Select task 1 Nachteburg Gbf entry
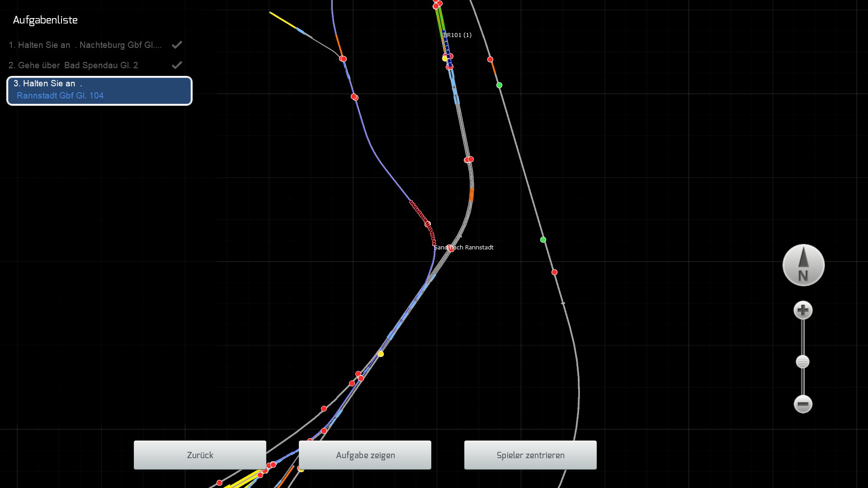This screenshot has width=868, height=488. click(x=85, y=45)
